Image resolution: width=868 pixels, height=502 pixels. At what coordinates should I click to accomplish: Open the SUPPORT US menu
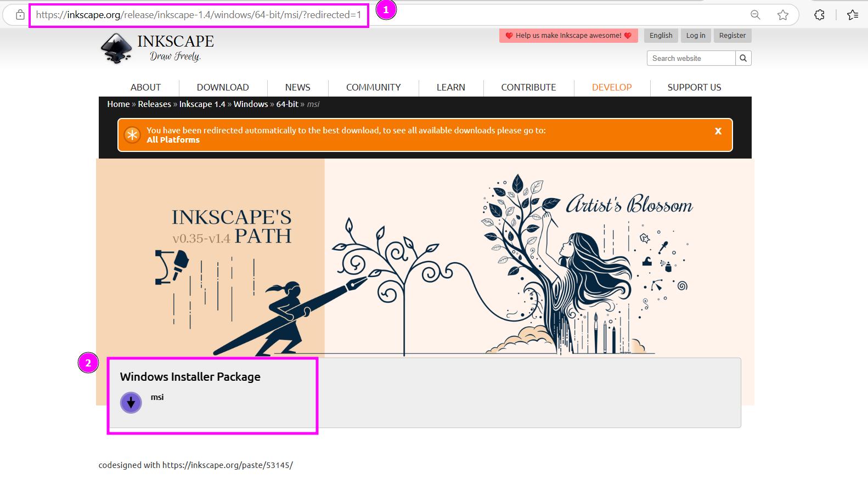(694, 87)
